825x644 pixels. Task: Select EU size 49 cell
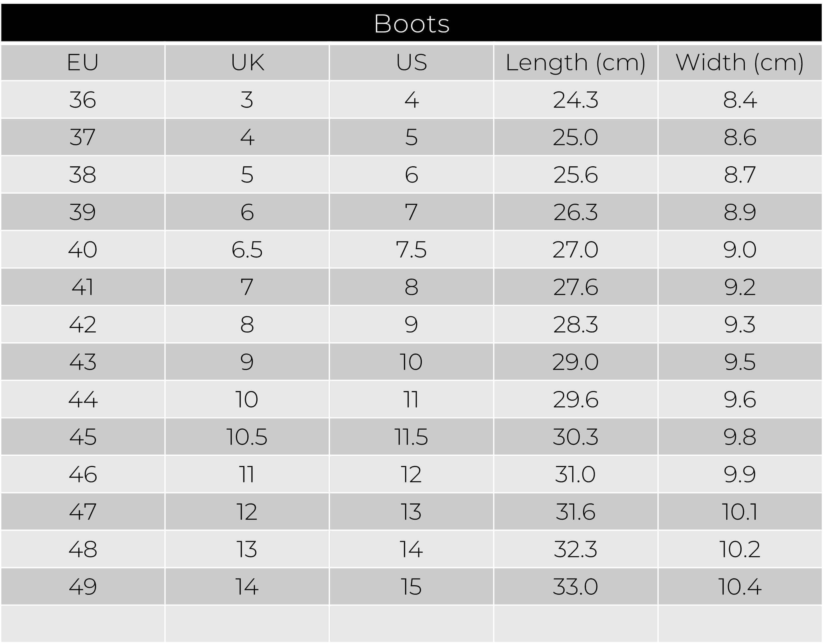tap(83, 586)
